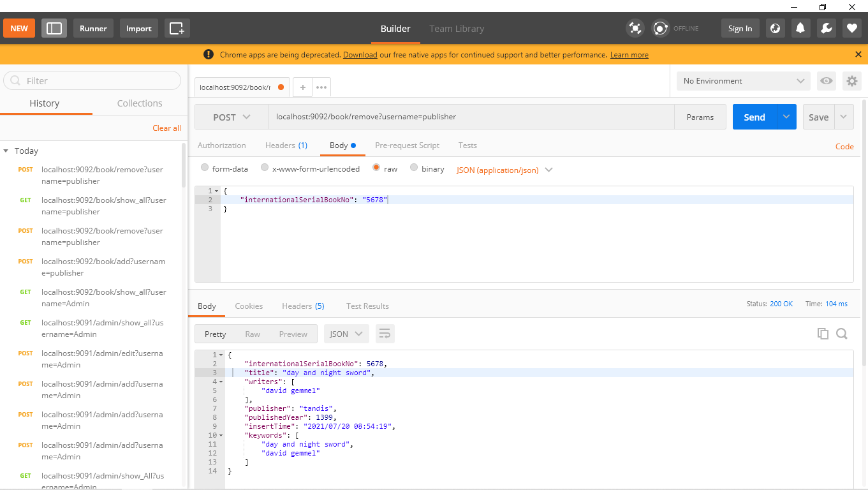Open the Interceptor icon

point(635,28)
